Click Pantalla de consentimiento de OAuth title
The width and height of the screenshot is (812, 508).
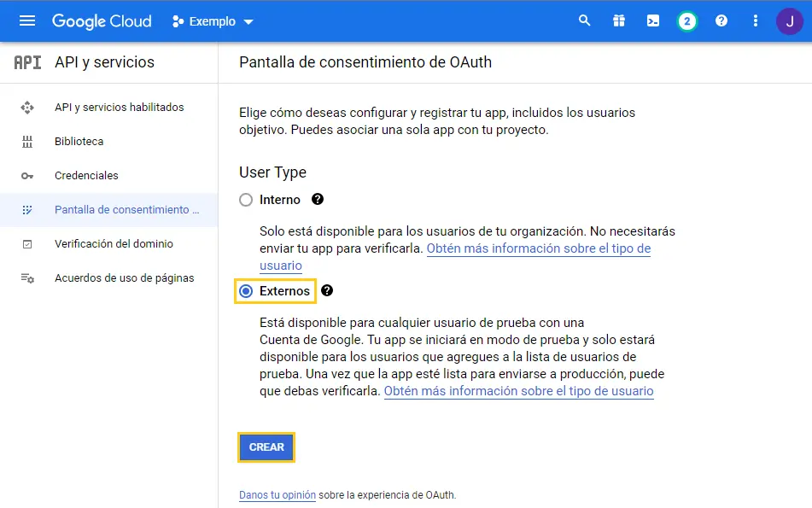tap(365, 62)
